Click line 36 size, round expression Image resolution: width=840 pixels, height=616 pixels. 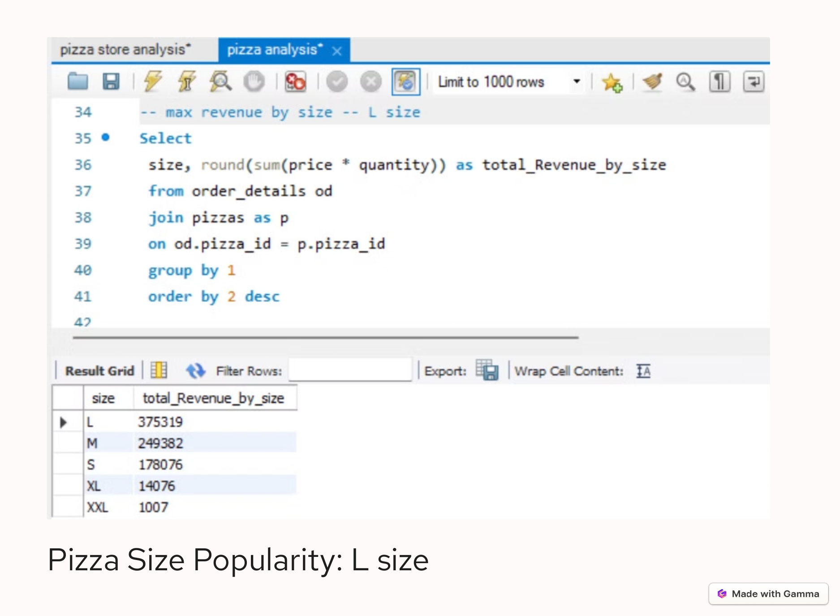point(407,165)
